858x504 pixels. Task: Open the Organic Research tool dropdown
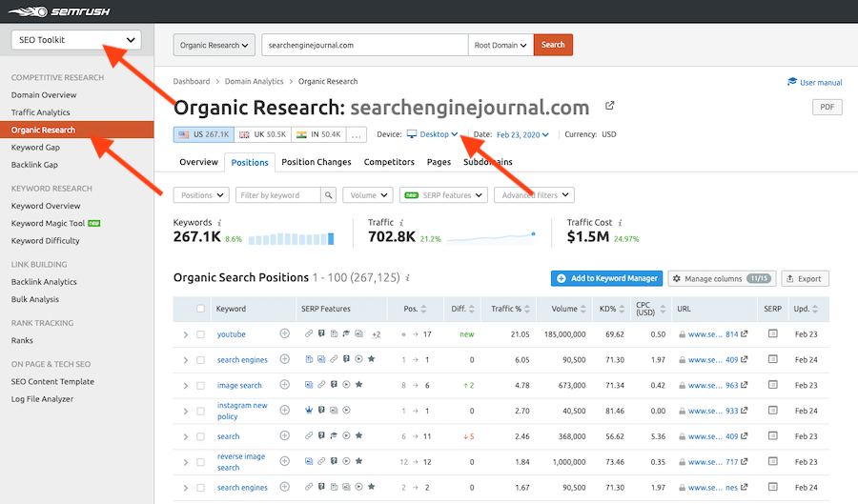[214, 45]
